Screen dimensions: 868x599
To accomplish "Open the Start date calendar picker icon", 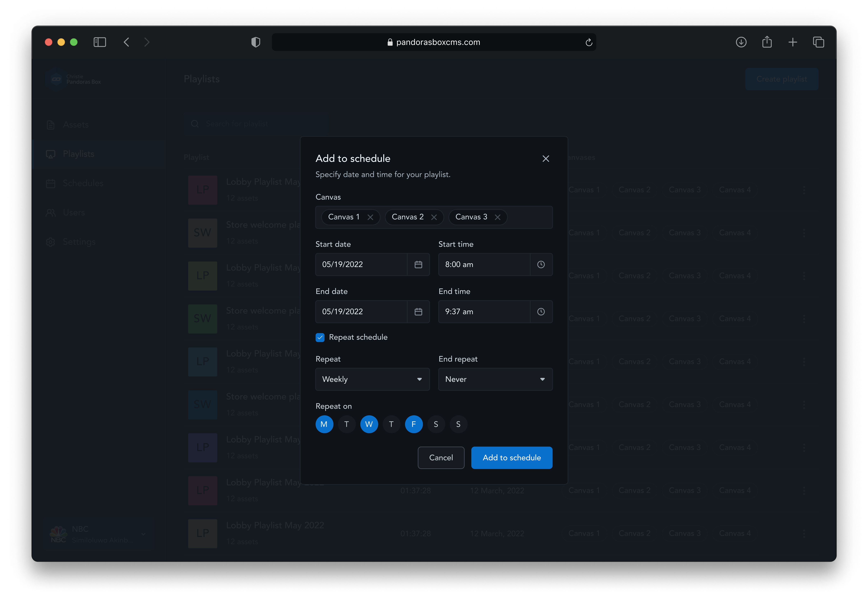I will tap(418, 265).
